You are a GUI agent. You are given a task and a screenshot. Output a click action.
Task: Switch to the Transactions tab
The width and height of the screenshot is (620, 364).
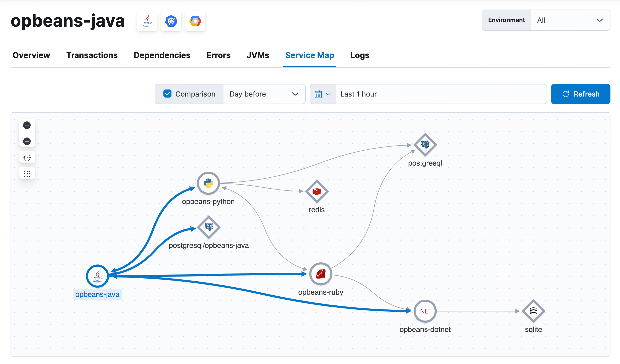(x=92, y=55)
